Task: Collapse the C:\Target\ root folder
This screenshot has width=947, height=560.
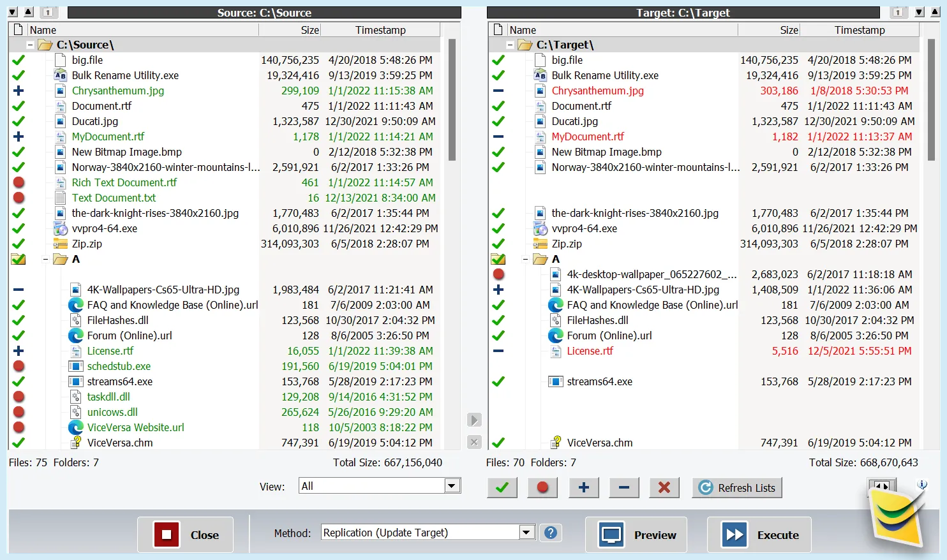Action: click(x=510, y=45)
